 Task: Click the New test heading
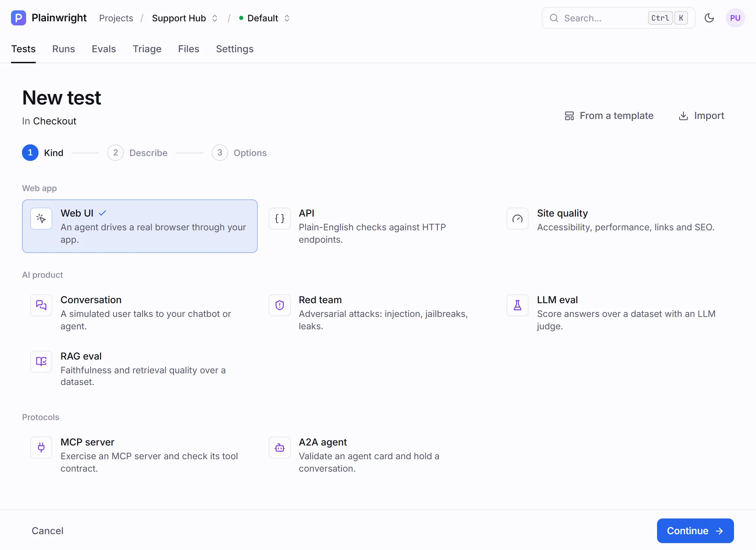[62, 98]
